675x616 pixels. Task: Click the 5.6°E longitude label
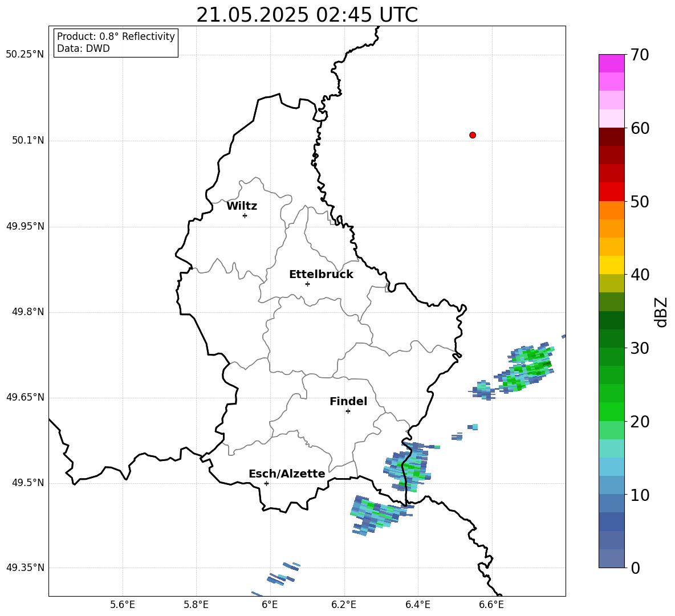pyautogui.click(x=122, y=605)
